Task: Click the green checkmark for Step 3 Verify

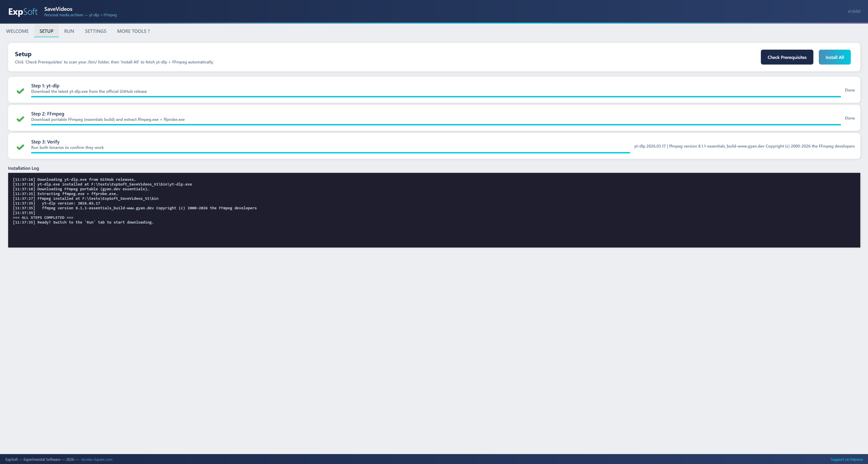Action: point(20,147)
